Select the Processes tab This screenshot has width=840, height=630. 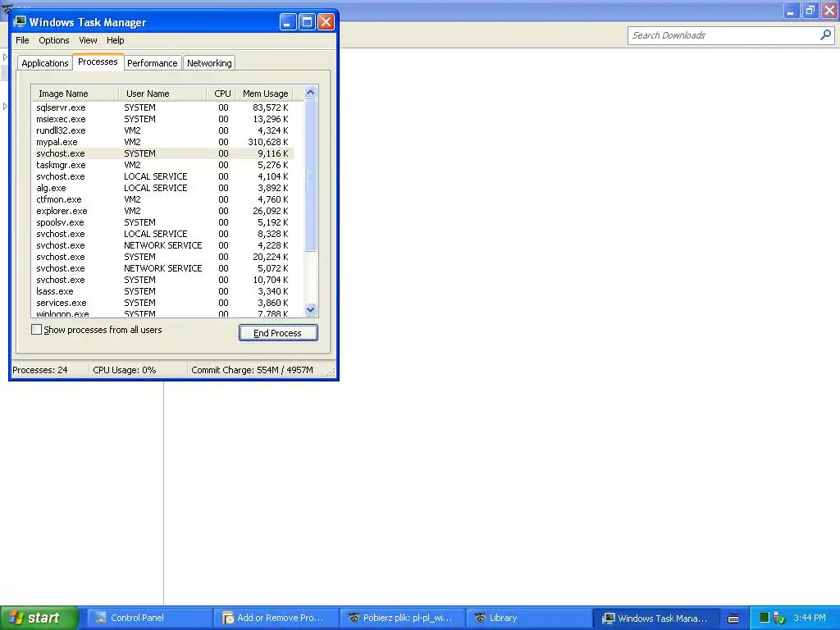click(98, 62)
